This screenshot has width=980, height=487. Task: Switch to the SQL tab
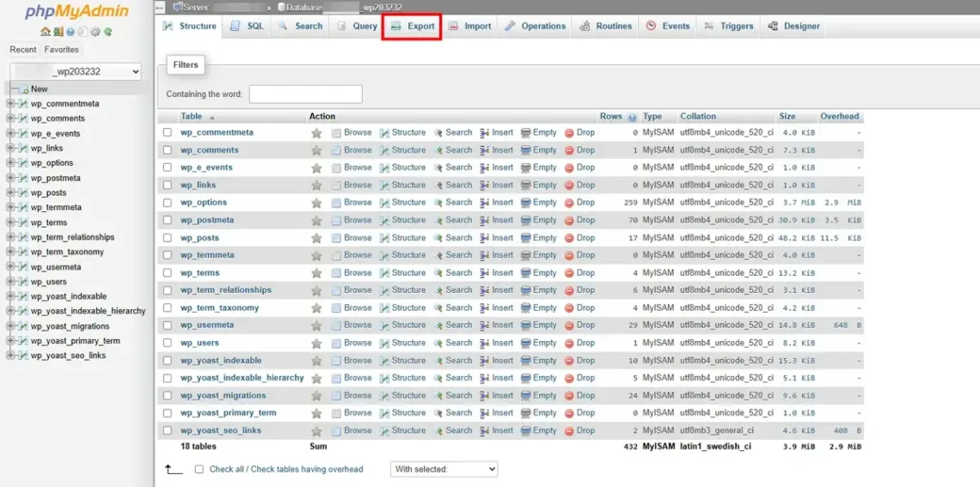click(x=247, y=27)
